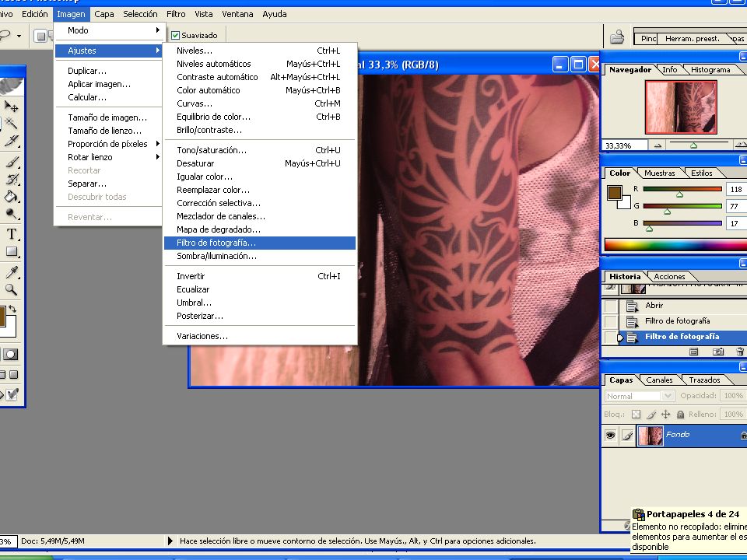Select the Abrir history state
This screenshot has width=747, height=560.
(683, 306)
